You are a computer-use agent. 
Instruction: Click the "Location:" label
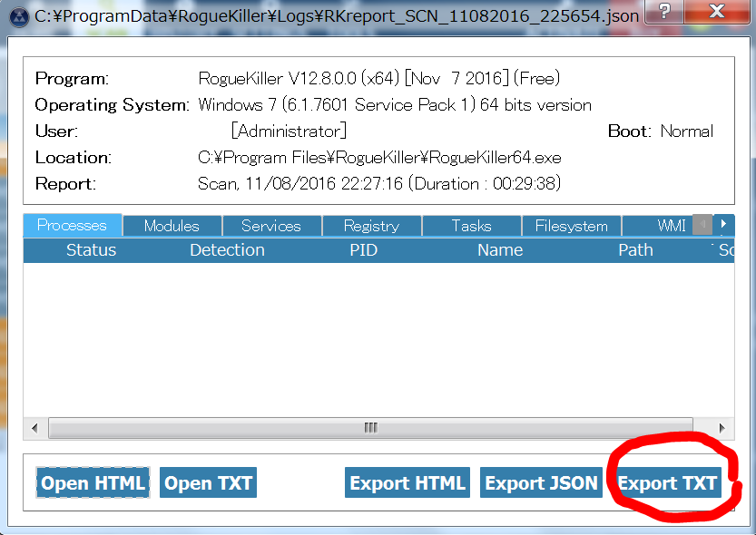coord(74,158)
